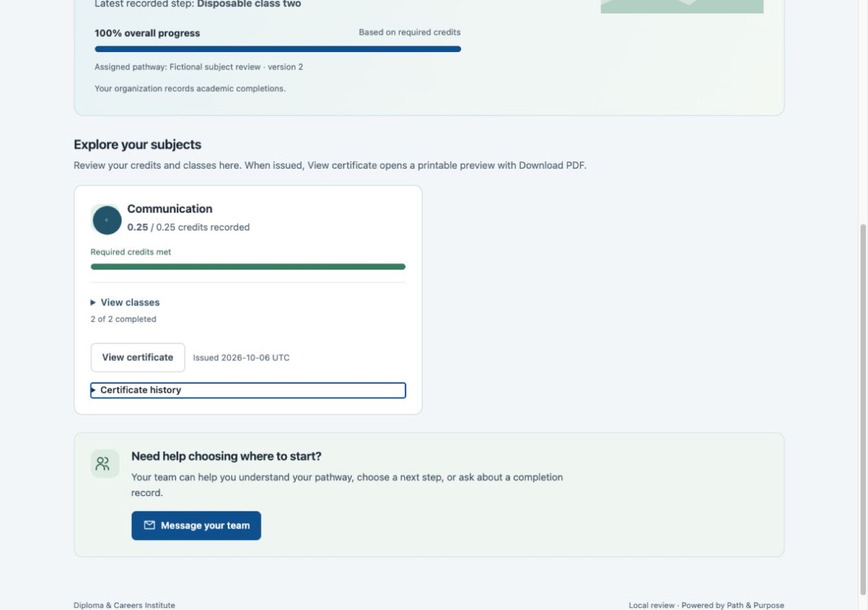The image size is (868, 610).
Task: Click the Communication subject heading
Action: tap(170, 209)
